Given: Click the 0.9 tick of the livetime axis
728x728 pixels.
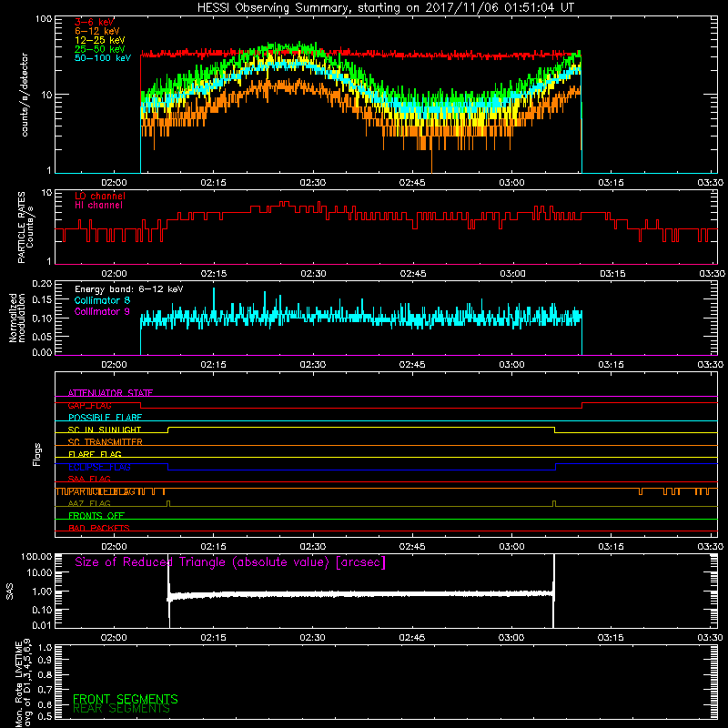Looking at the screenshot, I should (x=45, y=661).
